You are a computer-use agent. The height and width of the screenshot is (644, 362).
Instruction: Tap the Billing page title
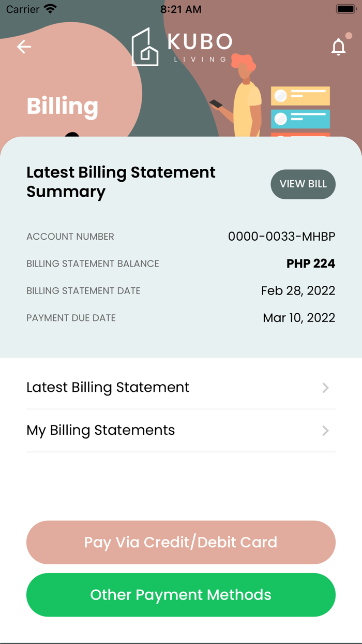[x=62, y=106]
